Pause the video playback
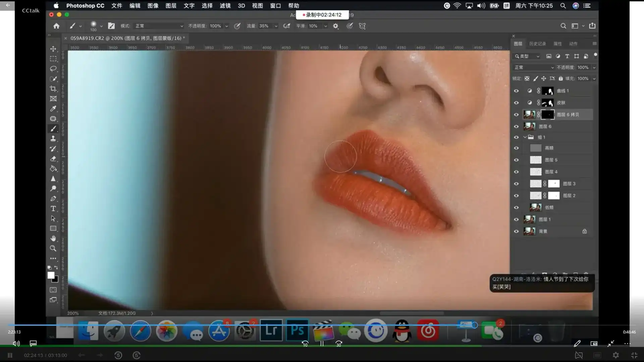Viewport: 644px width, 362px height. [x=322, y=344]
